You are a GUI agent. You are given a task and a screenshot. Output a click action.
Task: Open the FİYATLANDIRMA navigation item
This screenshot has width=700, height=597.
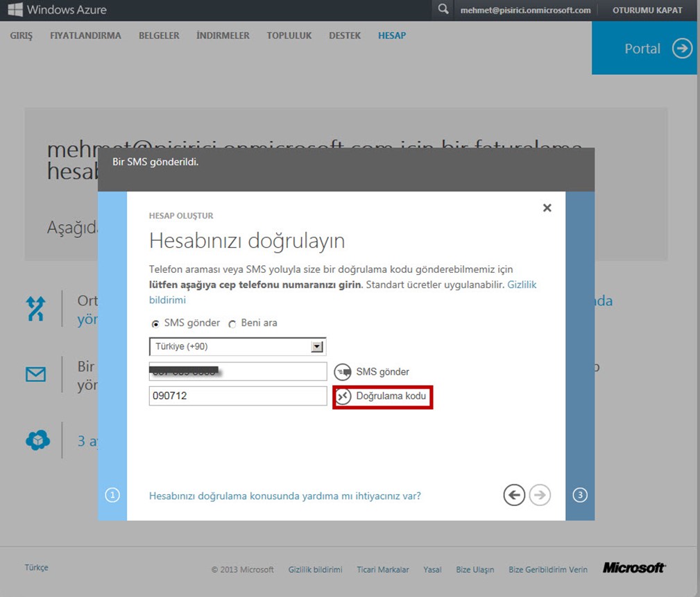(x=85, y=35)
